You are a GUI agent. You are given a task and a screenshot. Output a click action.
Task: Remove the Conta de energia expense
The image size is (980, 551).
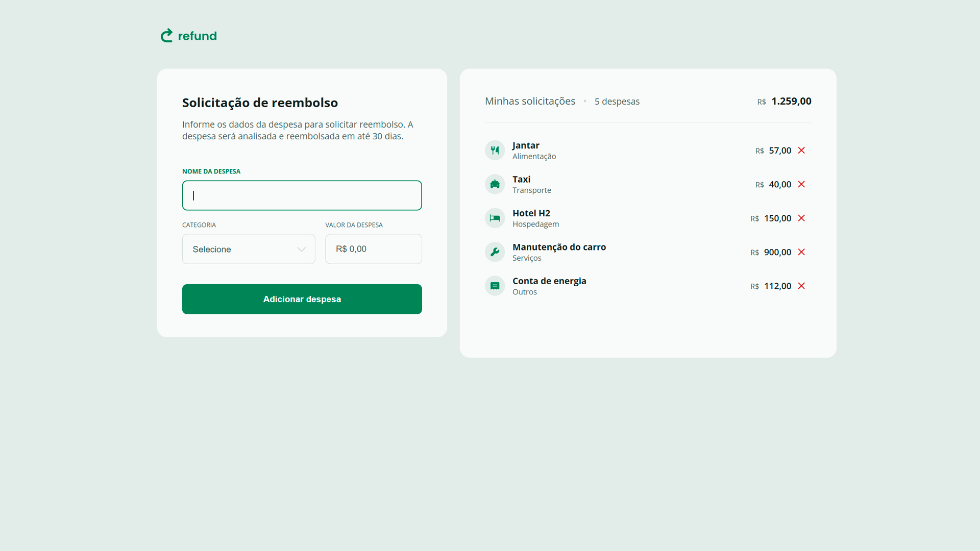801,286
